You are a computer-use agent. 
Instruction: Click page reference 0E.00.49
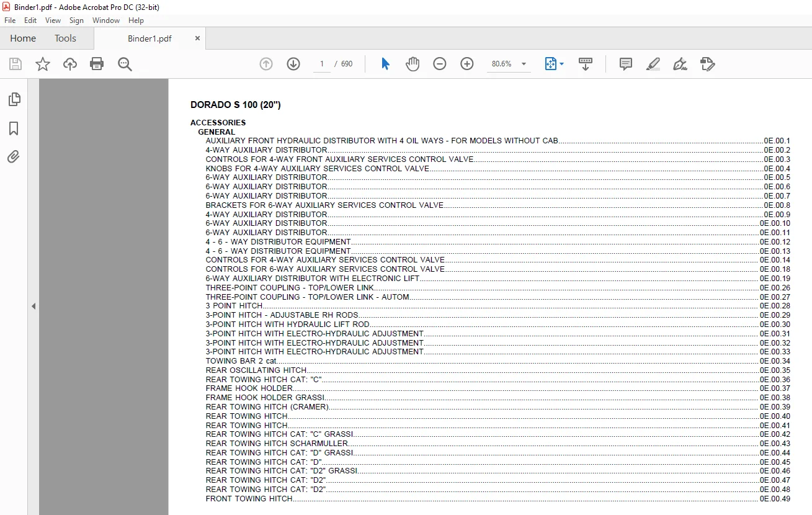[x=775, y=499]
